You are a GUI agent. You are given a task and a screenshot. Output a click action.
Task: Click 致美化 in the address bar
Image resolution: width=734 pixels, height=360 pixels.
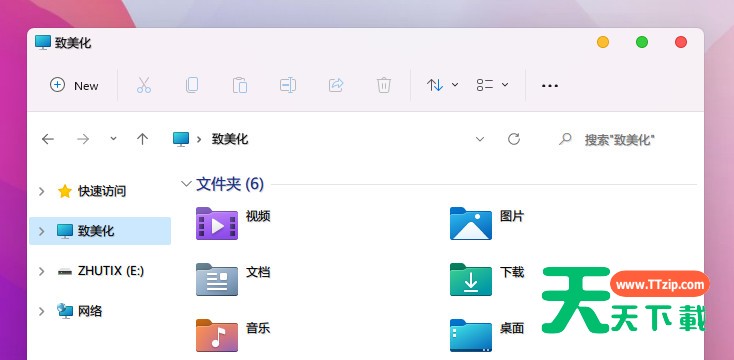click(x=230, y=139)
